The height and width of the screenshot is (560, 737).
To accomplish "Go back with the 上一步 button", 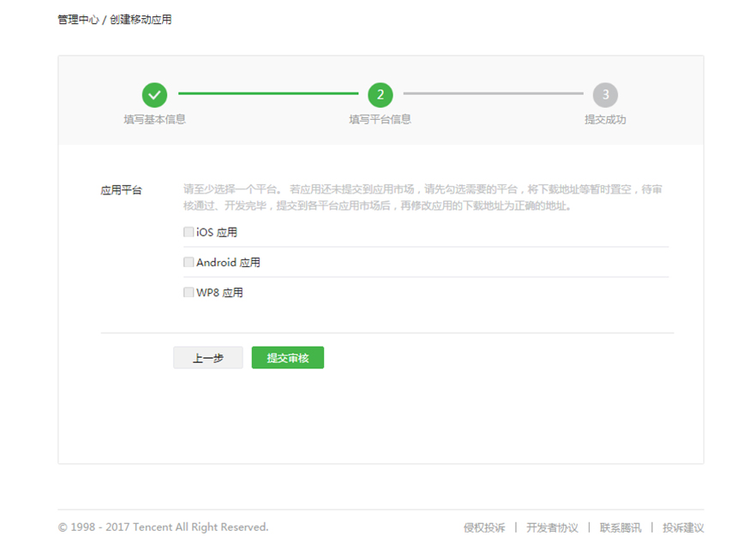I will 208,358.
